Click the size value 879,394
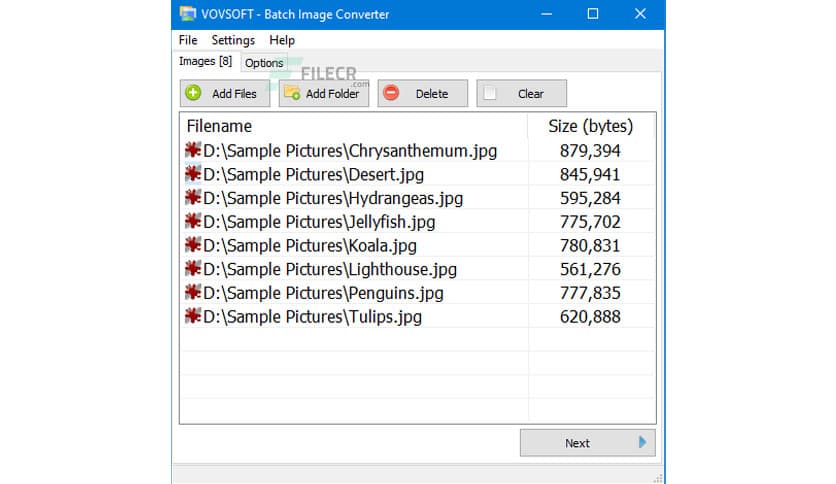This screenshot has height=484, width=836. [x=590, y=151]
